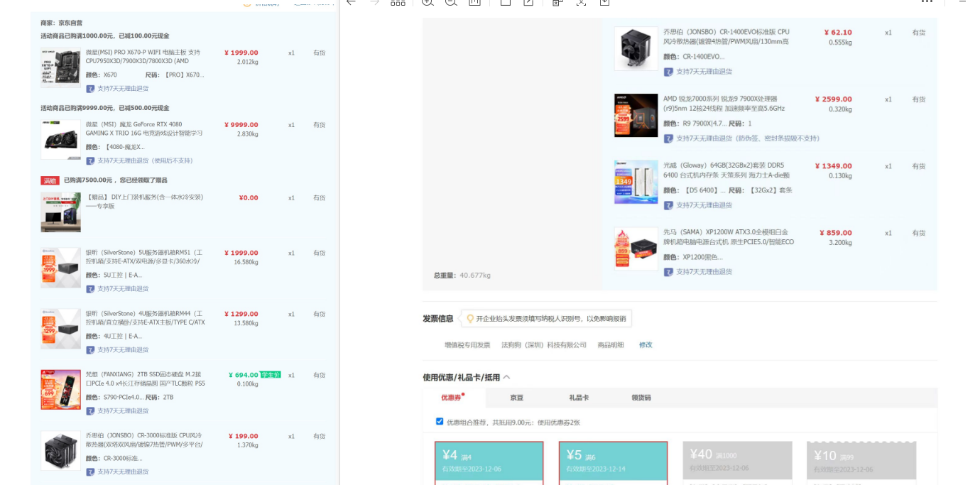Open MSI GeForce RTX 4080 GAMING X TRIO title

coord(144,129)
